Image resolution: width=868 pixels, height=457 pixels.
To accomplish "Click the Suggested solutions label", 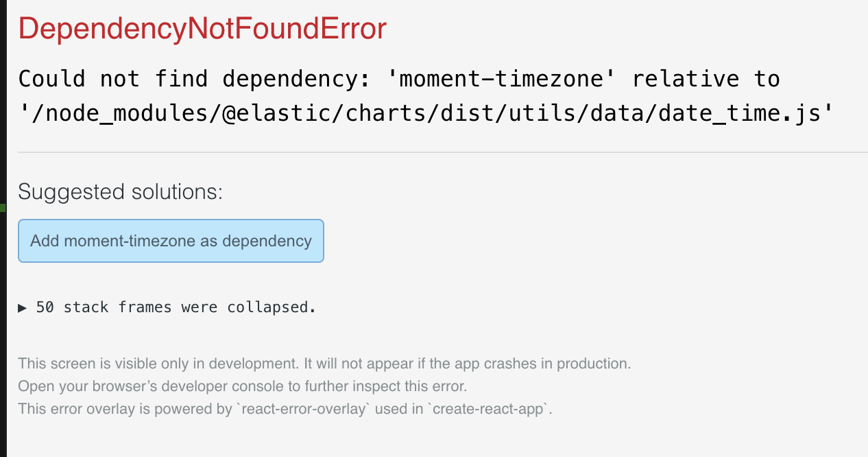I will tap(119, 191).
